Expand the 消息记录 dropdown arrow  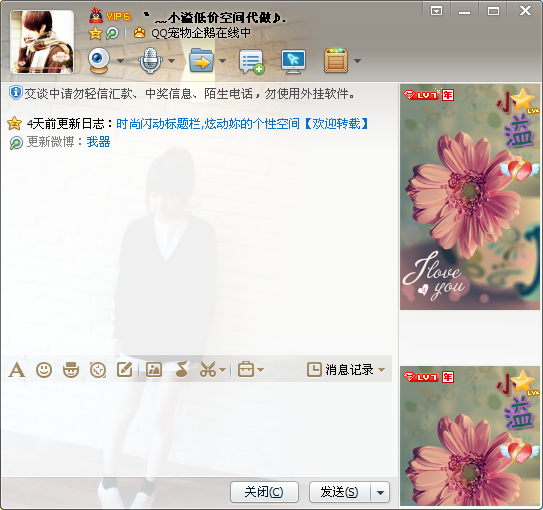[x=382, y=370]
